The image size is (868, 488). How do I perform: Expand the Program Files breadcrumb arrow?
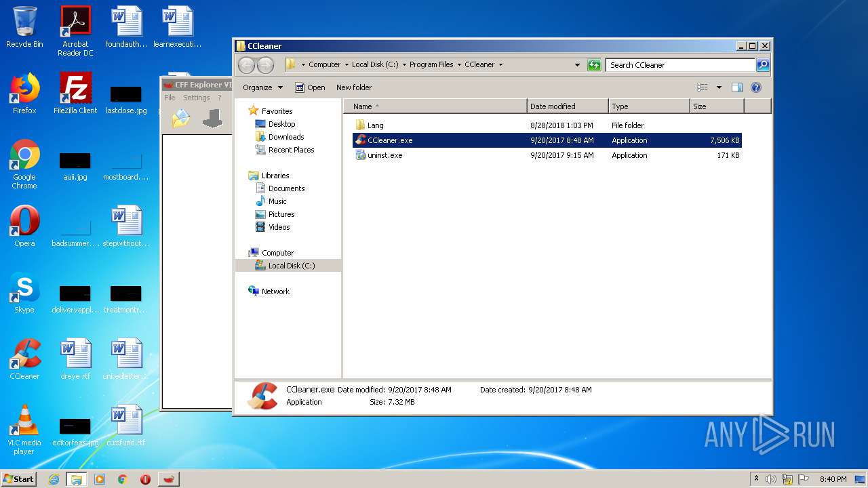click(x=460, y=65)
